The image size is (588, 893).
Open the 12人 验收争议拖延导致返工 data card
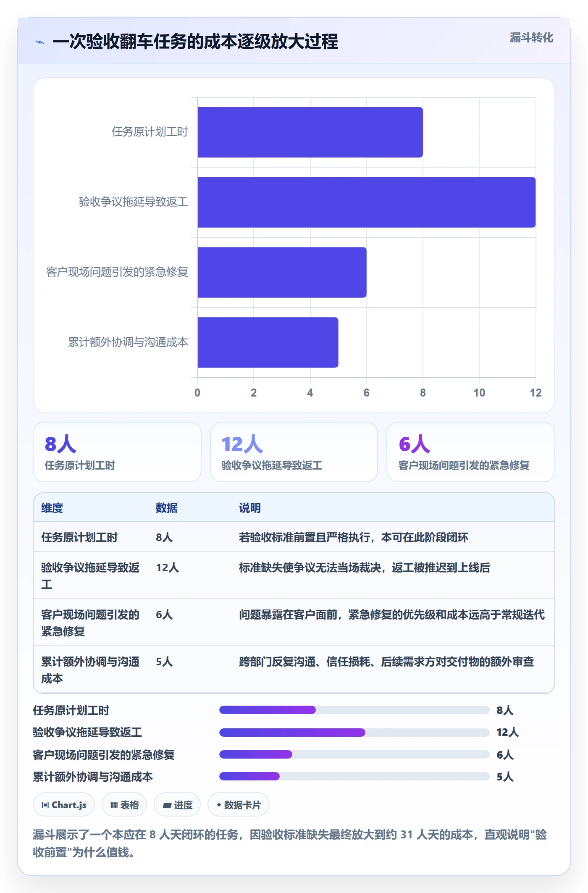click(x=294, y=452)
